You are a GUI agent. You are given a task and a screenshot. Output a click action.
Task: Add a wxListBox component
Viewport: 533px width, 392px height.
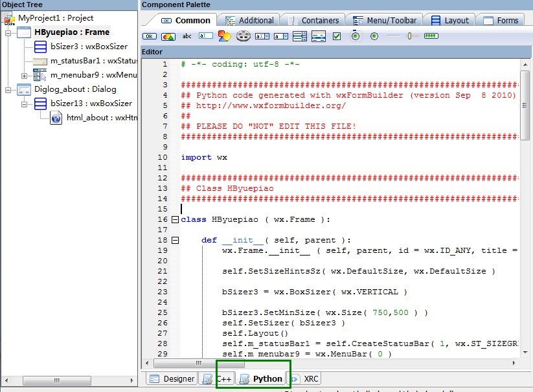click(x=299, y=36)
